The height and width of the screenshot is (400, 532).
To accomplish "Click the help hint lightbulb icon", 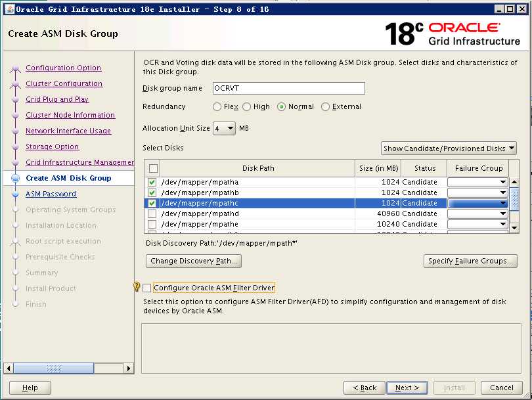I will 137,287.
